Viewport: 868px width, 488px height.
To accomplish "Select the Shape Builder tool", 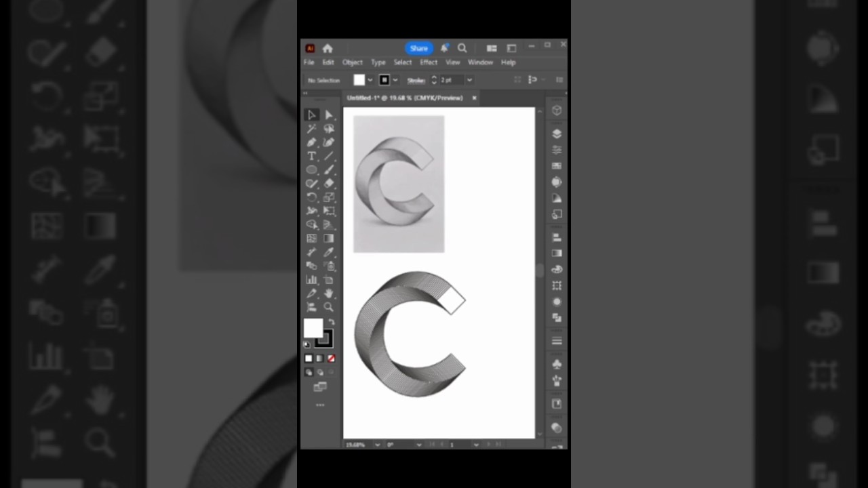I will point(311,224).
